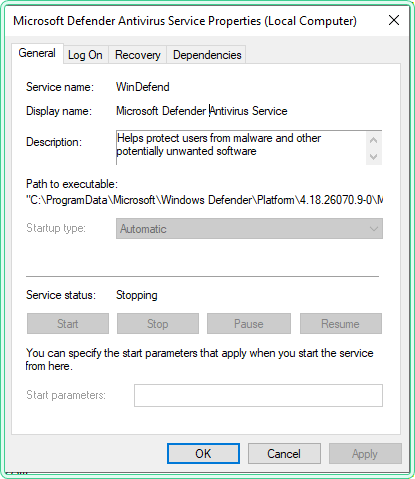Click the Microsoft Defender Antivirus Service display name
Viewport: 415px width, 479px height.
[x=202, y=111]
